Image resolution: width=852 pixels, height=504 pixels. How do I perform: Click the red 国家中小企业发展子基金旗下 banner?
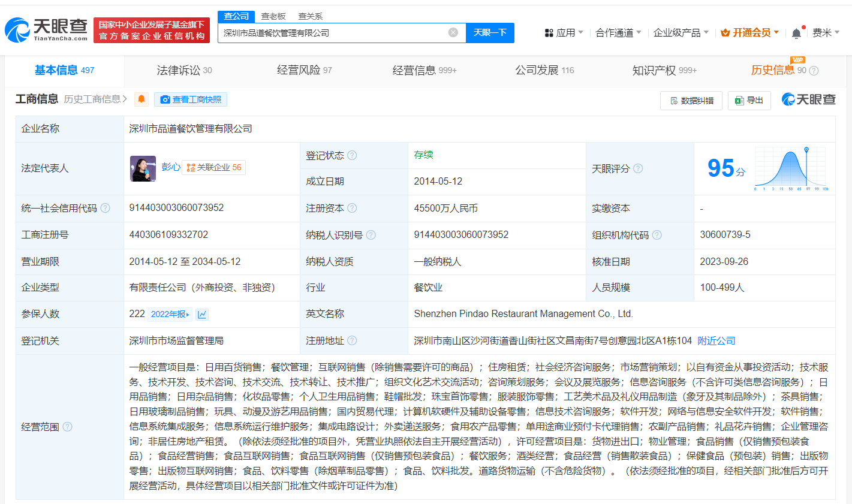tap(152, 30)
